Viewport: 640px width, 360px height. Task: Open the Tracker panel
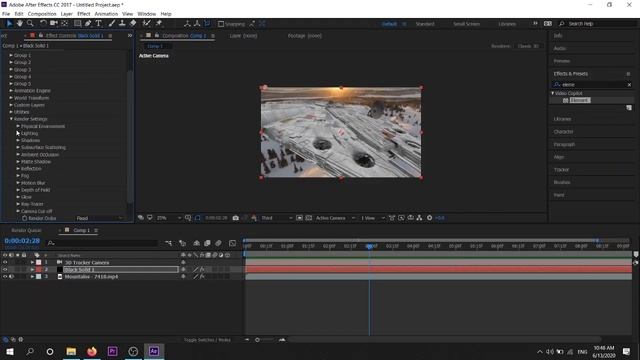click(x=561, y=169)
